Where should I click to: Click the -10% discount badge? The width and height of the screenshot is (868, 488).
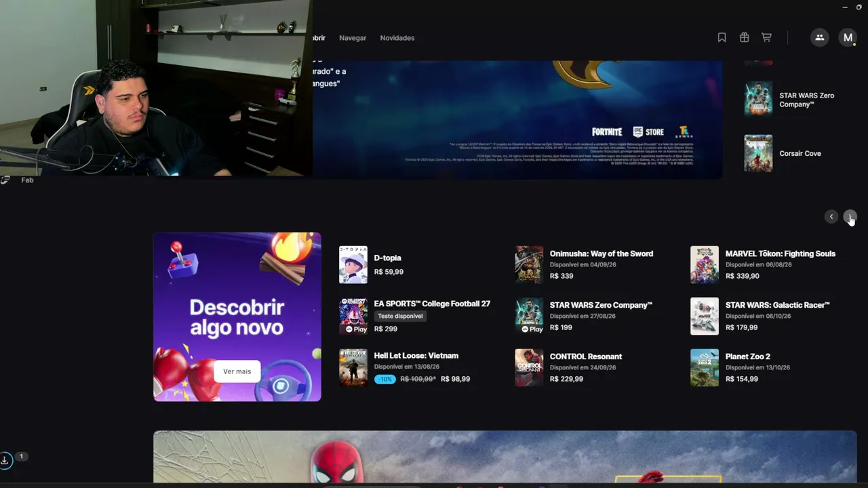click(385, 379)
